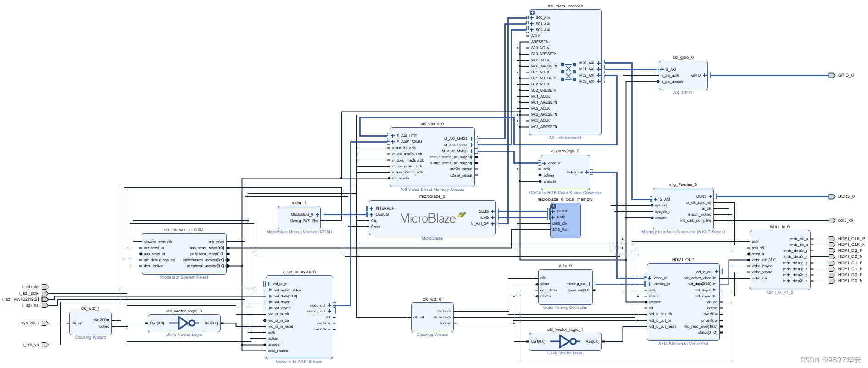Click the clk_wiz_0 block title
Image resolution: width=868 pixels, height=368 pixels.
coord(432,299)
